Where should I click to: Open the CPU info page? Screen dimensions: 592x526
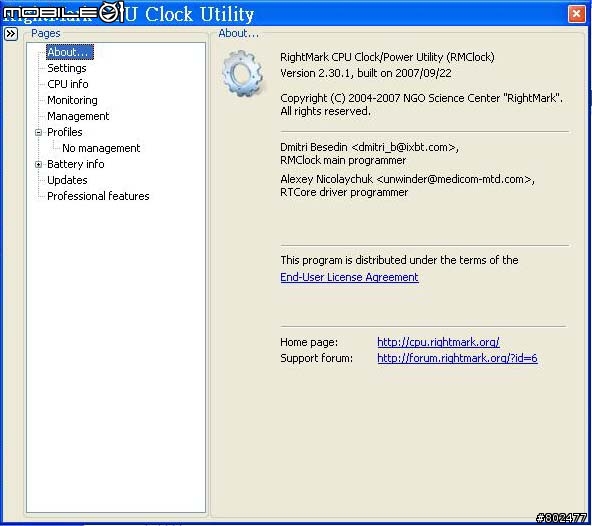click(x=68, y=84)
